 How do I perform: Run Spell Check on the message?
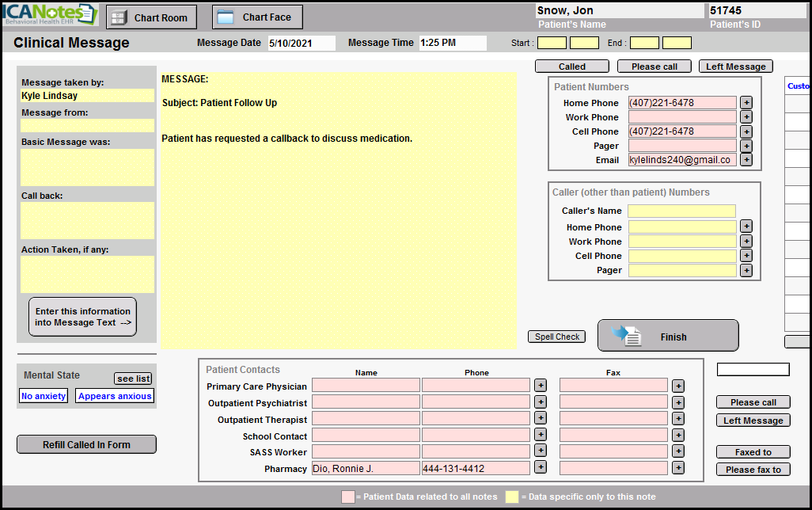coord(557,337)
